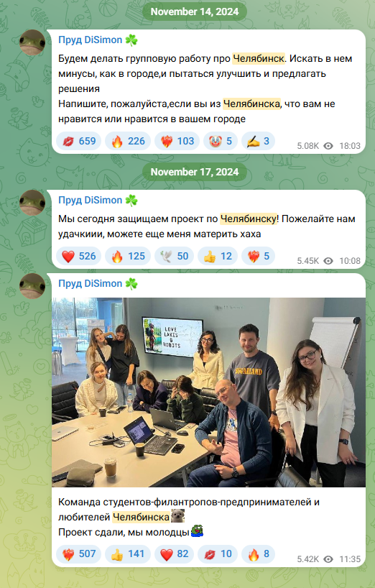Click the November 17, 2024 date badge
375x588 pixels.
[195, 172]
